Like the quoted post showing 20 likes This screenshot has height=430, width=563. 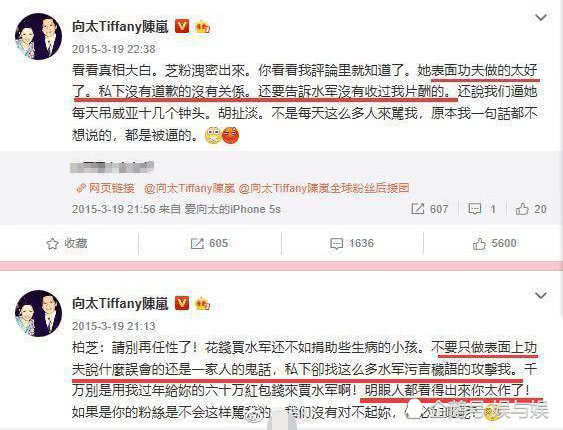coord(531,209)
